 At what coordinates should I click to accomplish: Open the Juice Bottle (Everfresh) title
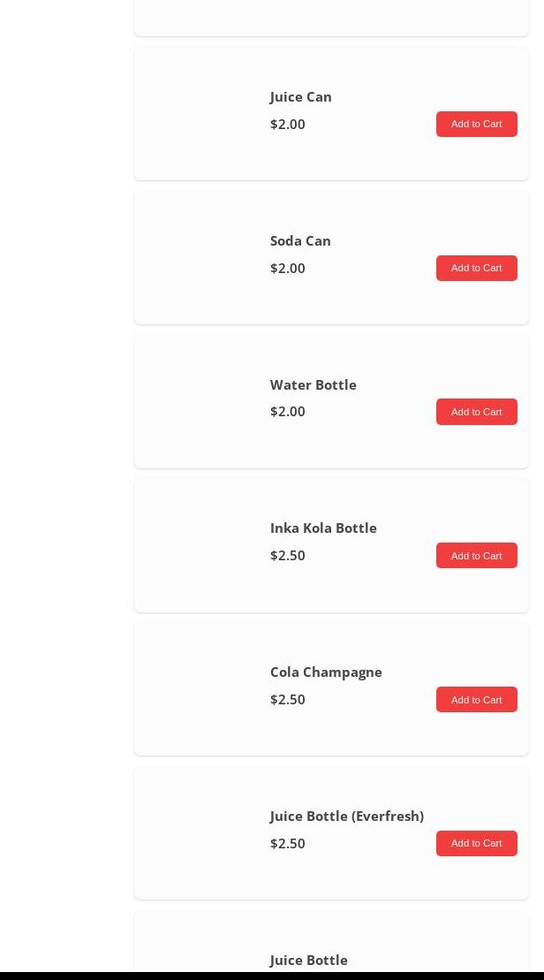tap(347, 817)
